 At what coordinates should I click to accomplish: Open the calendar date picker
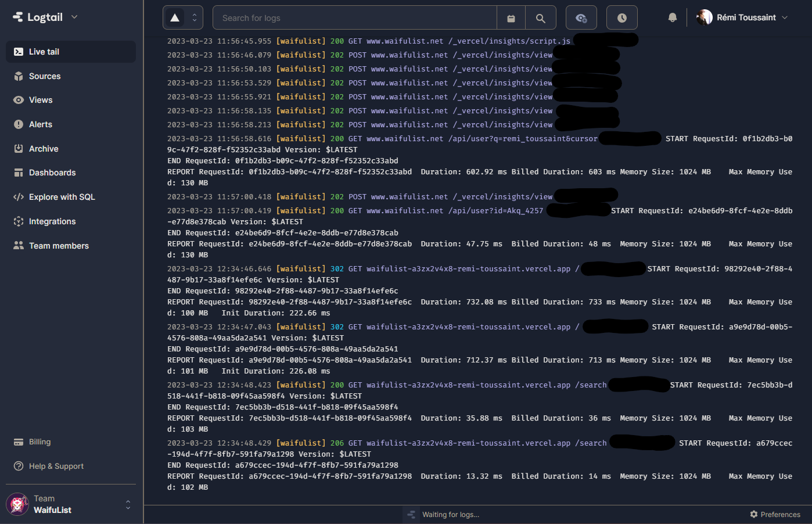click(511, 18)
